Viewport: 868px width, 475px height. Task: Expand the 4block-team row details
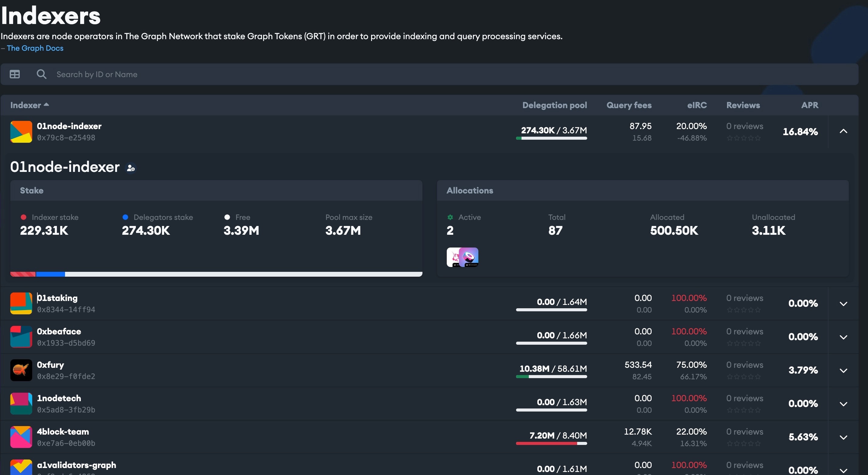(843, 437)
